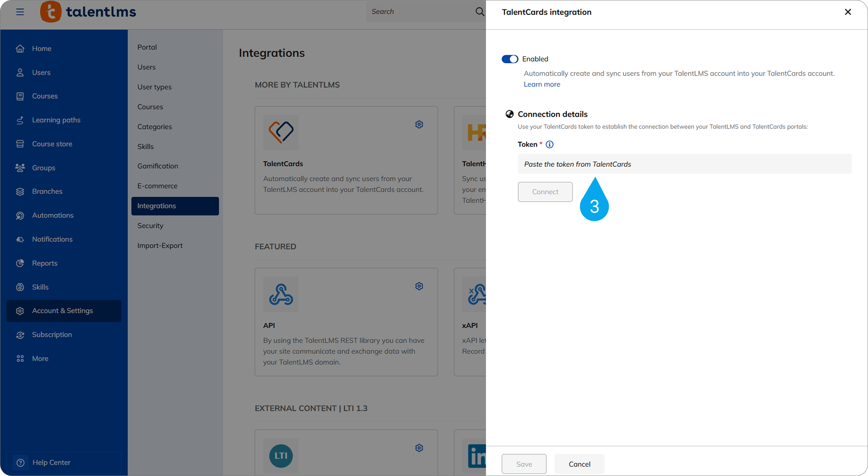
Task: Click the Subscription refresh icon
Action: [x=20, y=335]
